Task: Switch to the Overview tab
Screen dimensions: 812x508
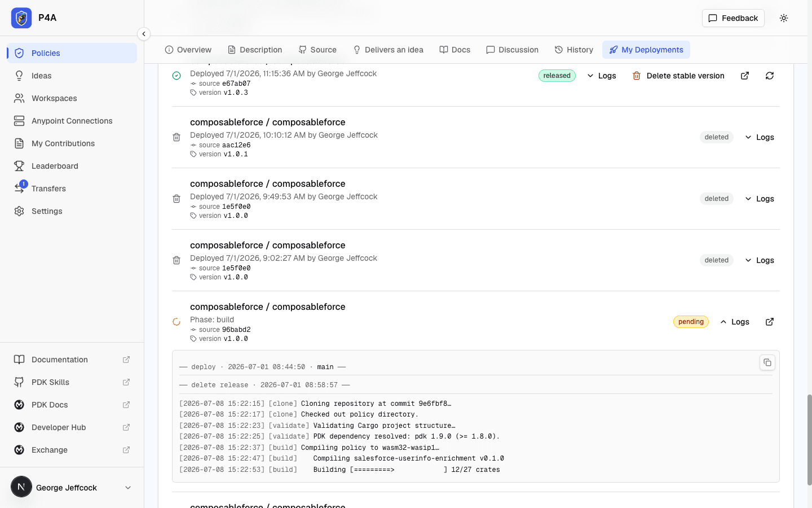Action: point(188,50)
